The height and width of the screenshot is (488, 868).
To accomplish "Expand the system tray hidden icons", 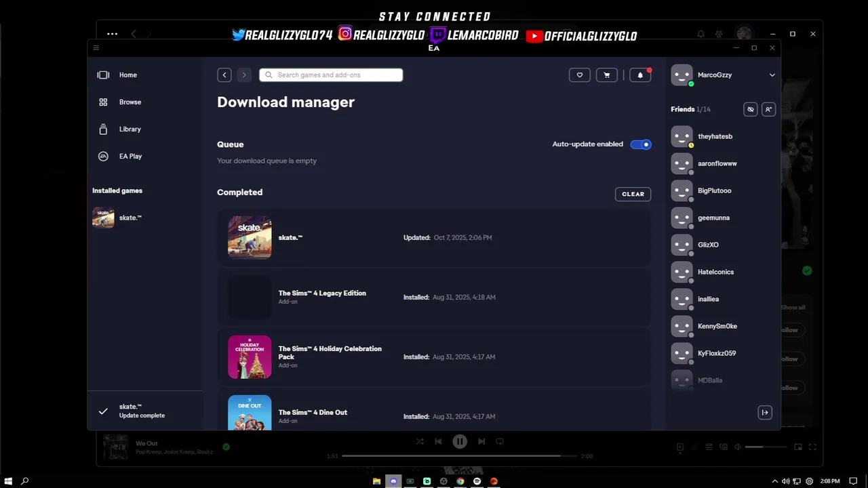I will 775,481.
